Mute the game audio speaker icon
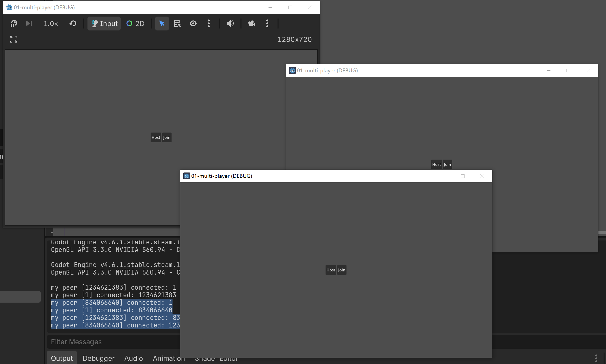 [230, 24]
